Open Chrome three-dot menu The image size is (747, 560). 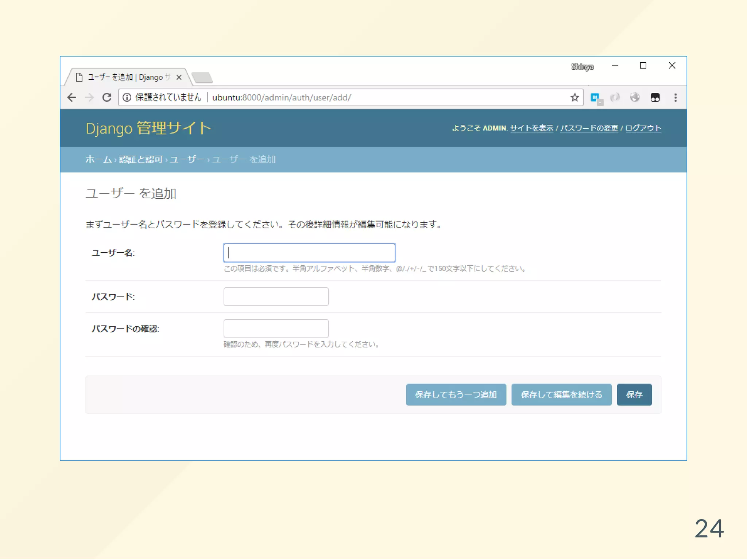[675, 97]
